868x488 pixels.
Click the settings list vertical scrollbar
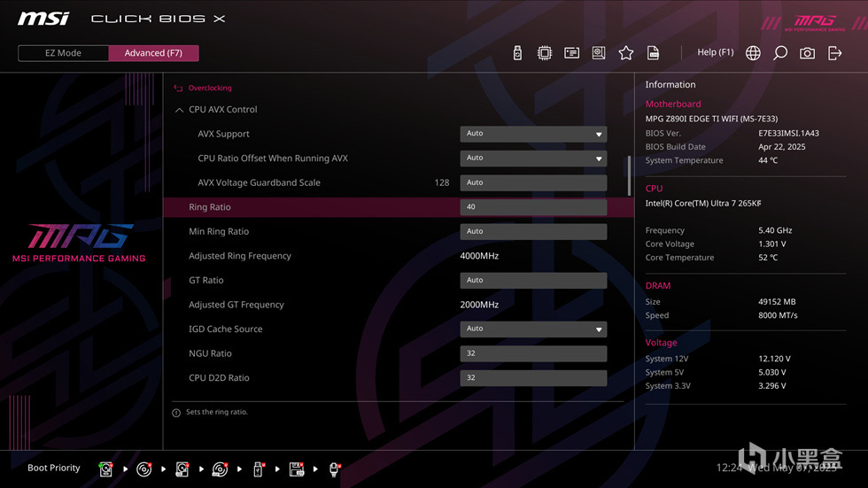pos(629,175)
